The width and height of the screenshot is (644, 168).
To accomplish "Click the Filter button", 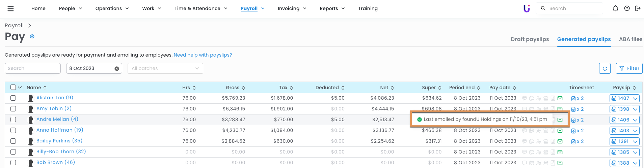I will 629,68.
